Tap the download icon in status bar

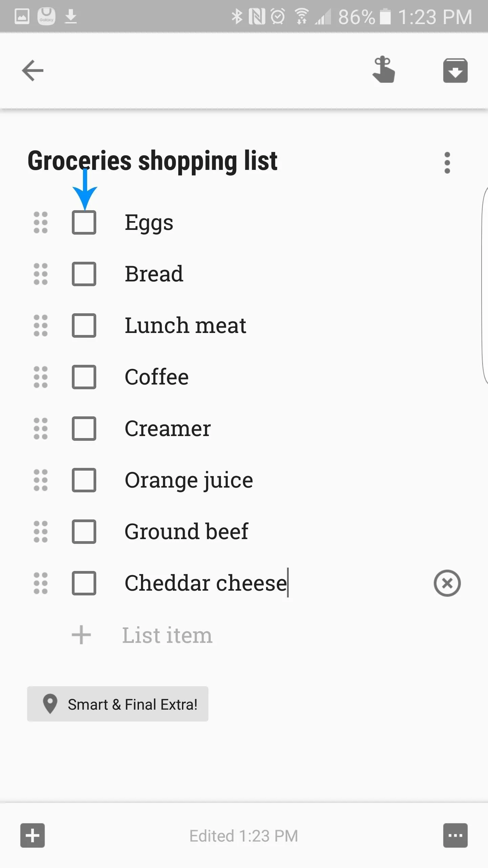tap(71, 16)
